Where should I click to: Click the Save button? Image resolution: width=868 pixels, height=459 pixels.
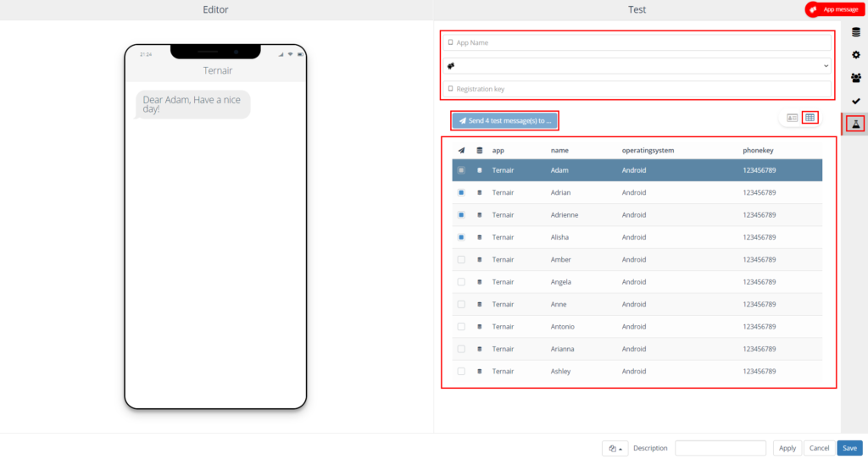849,449
